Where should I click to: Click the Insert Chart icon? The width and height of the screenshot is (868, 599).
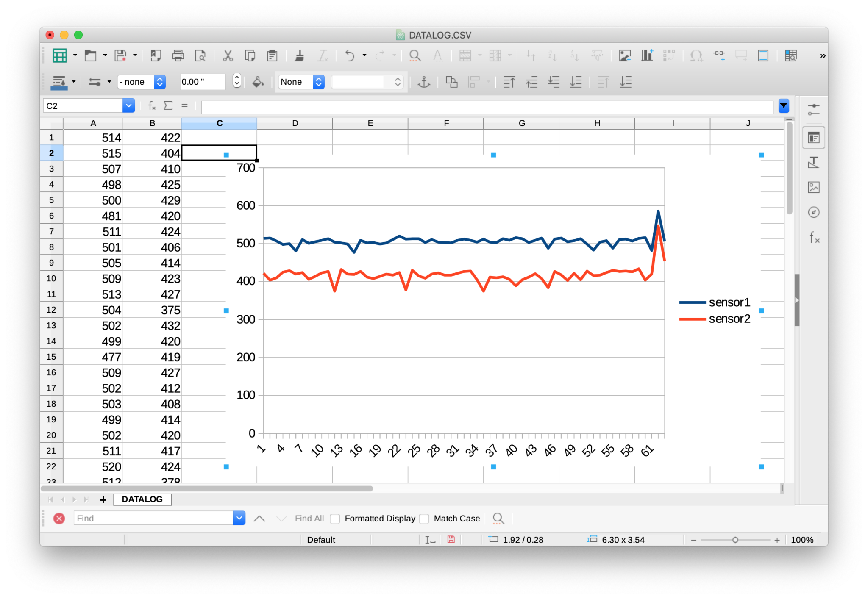[647, 55]
